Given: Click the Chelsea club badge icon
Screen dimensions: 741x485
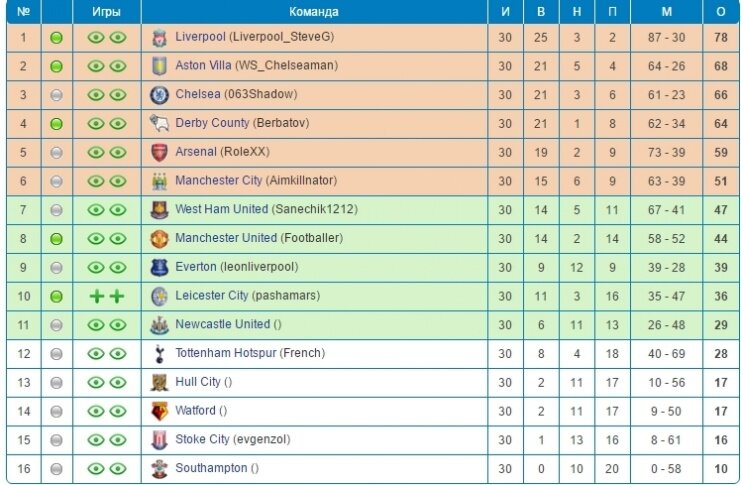Looking at the screenshot, I should [159, 95].
